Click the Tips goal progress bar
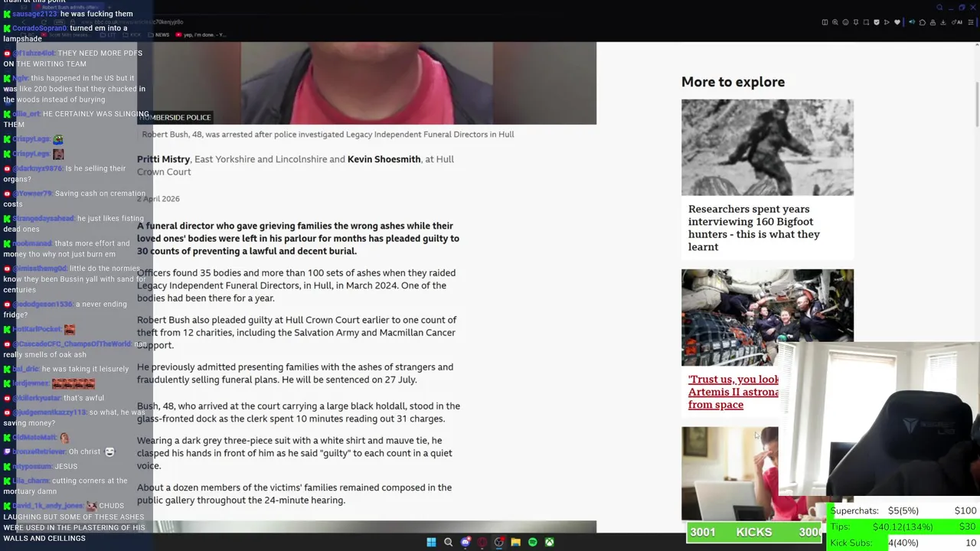 pos(903,527)
